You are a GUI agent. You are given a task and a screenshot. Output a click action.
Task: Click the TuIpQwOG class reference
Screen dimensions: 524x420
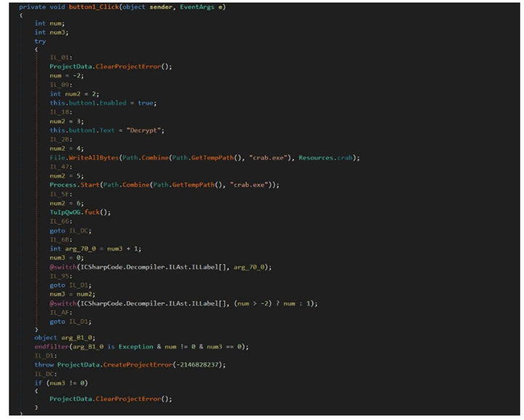pos(68,212)
